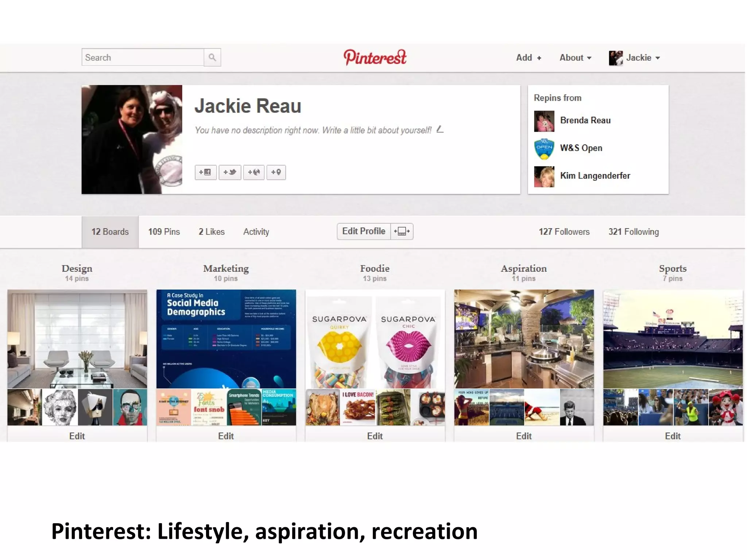The image size is (747, 560).
Task: Click the profile description placeholder text
Action: pos(313,130)
